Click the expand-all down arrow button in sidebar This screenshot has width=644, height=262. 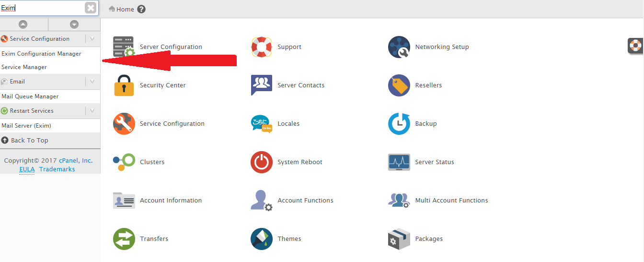pyautogui.click(x=74, y=24)
